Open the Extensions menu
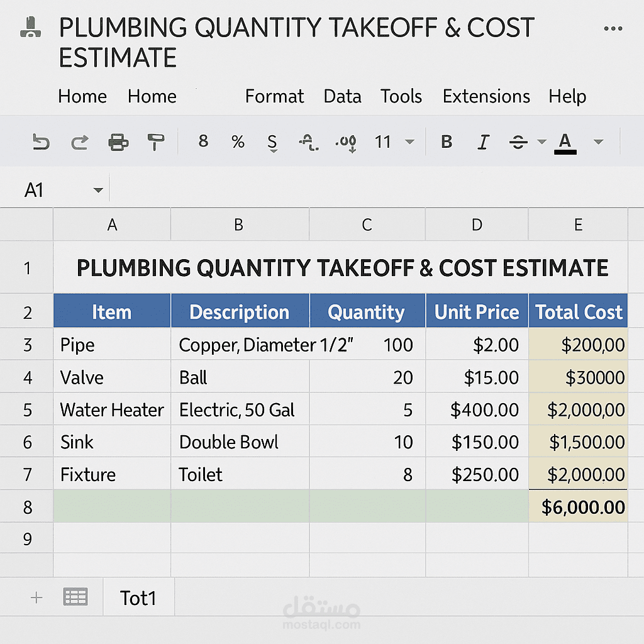 coord(486,96)
